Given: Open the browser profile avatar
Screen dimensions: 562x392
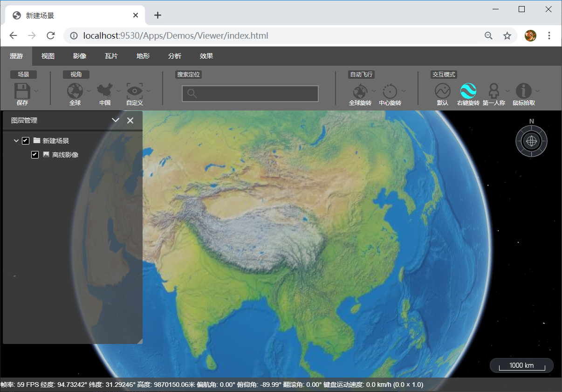Looking at the screenshot, I should pyautogui.click(x=530, y=35).
